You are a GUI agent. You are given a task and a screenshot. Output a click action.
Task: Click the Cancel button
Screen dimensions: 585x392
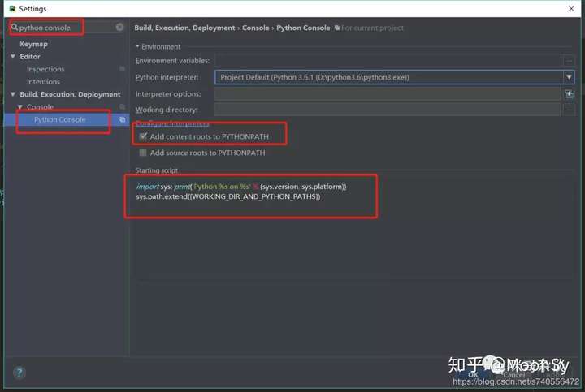pos(513,374)
